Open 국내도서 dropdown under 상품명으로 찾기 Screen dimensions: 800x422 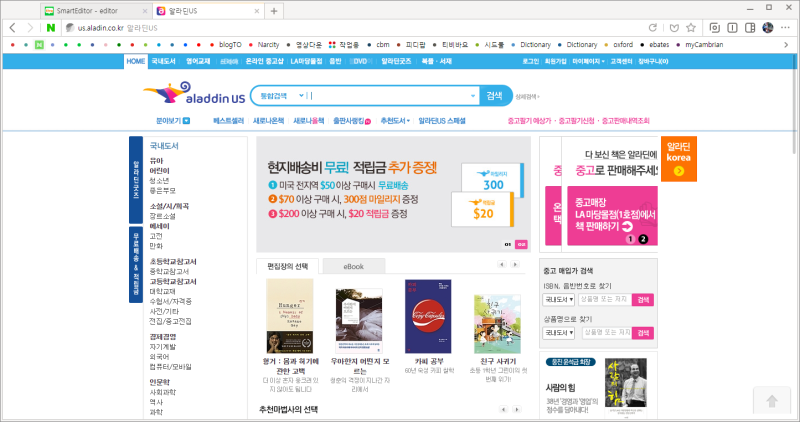[x=558, y=333]
